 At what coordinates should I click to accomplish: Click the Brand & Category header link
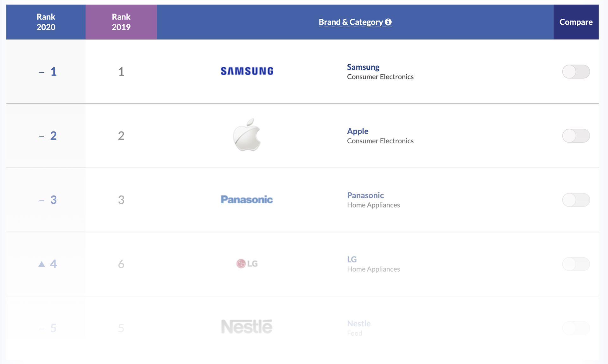(x=351, y=22)
